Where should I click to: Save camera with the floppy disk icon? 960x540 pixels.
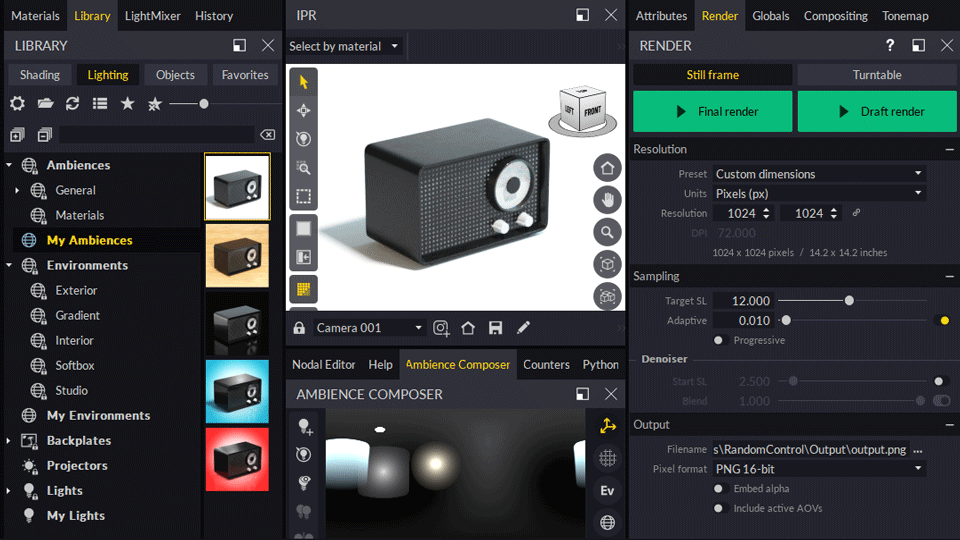[x=495, y=328]
